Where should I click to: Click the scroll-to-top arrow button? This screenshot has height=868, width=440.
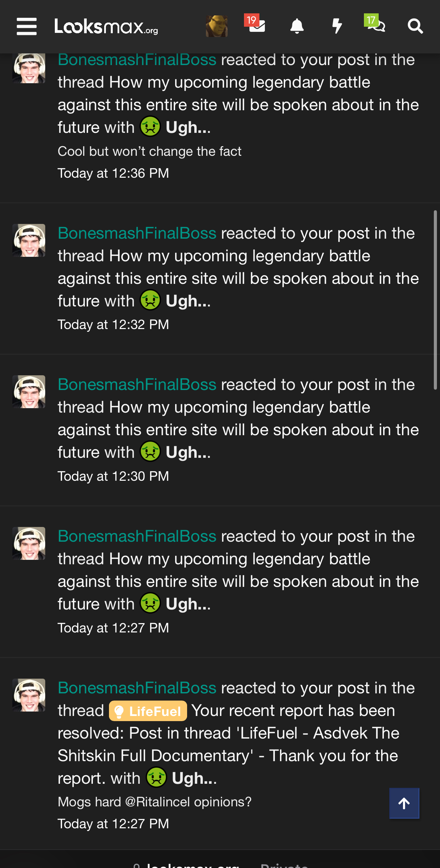pyautogui.click(x=404, y=803)
